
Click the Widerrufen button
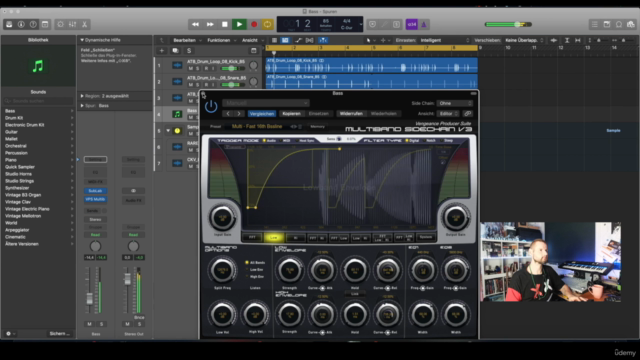[351, 113]
